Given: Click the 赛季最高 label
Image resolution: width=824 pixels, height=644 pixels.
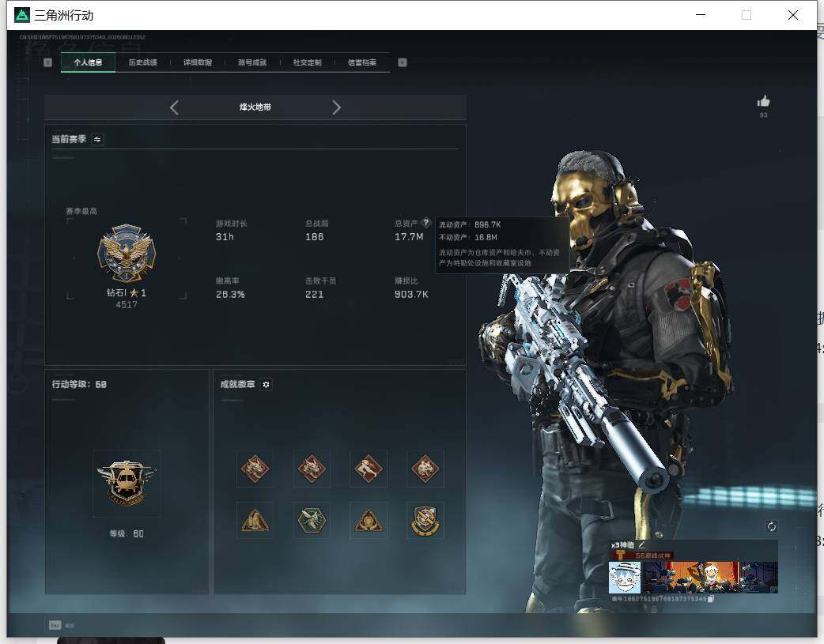Looking at the screenshot, I should [81, 211].
